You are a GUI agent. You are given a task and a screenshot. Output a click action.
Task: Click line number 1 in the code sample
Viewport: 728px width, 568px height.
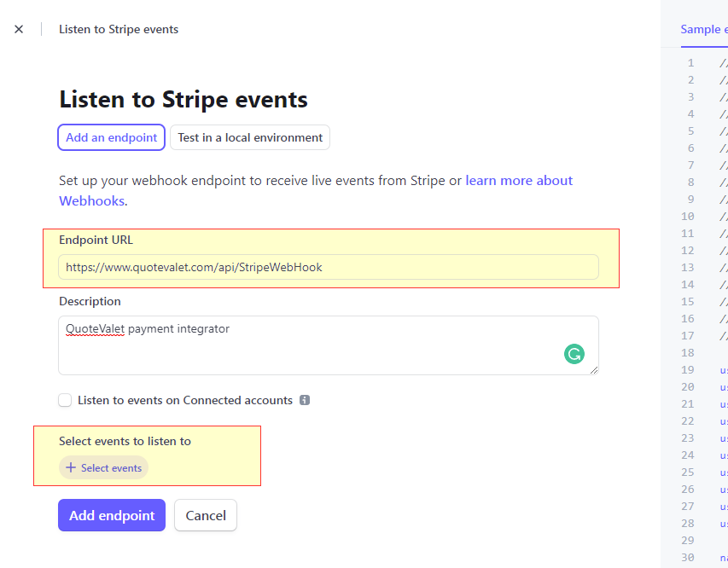(690, 63)
